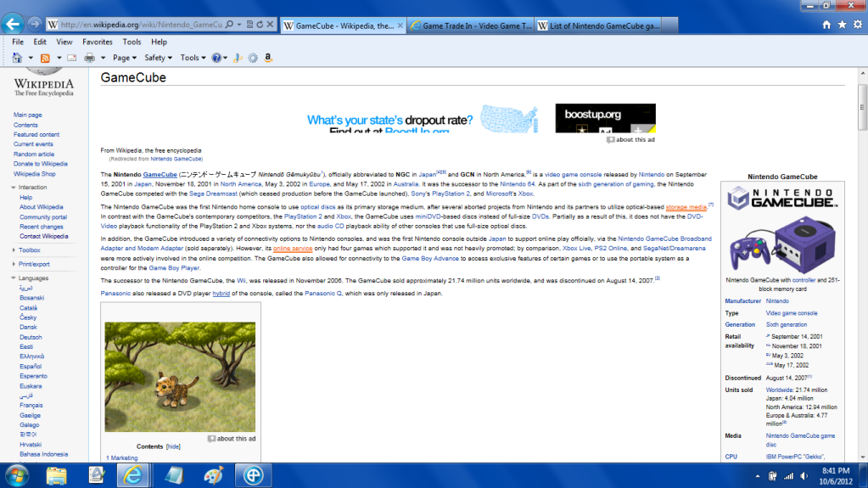Open the Sega Dreamcast article link
Screen dimensions: 868x488
click(213, 194)
